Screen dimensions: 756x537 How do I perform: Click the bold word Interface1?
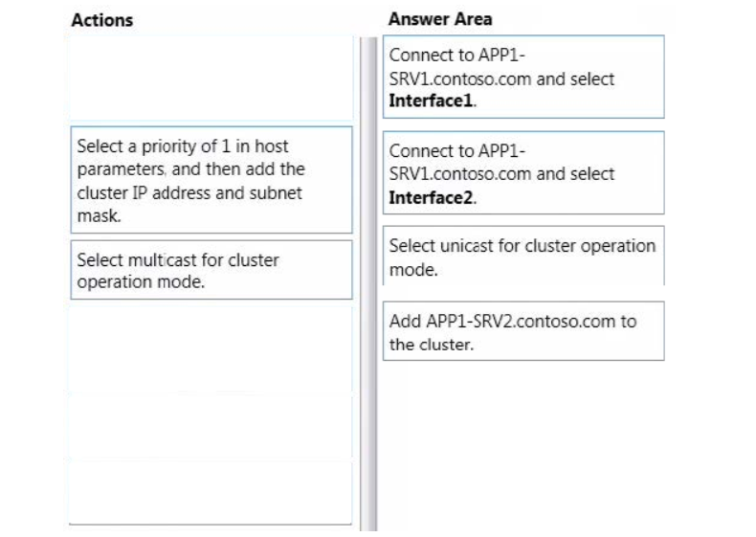click(x=431, y=101)
